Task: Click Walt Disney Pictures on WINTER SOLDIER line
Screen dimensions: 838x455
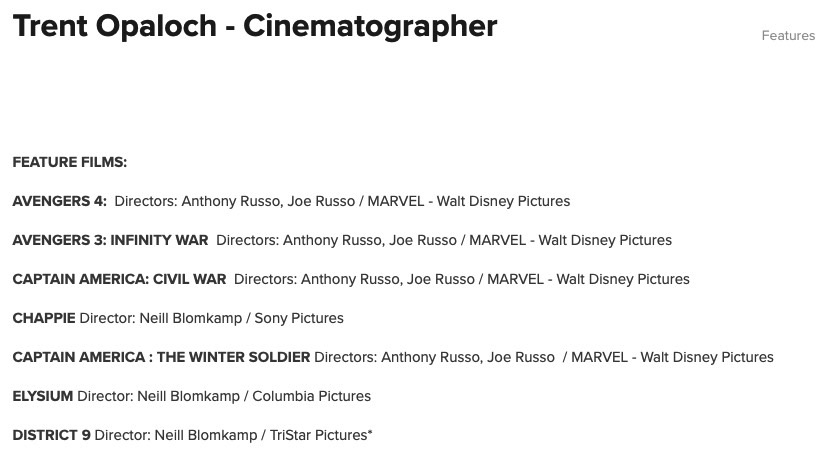Action: 707,357
